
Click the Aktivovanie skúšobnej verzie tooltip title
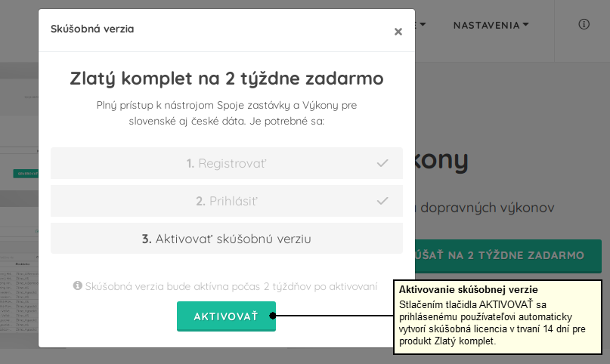point(469,289)
